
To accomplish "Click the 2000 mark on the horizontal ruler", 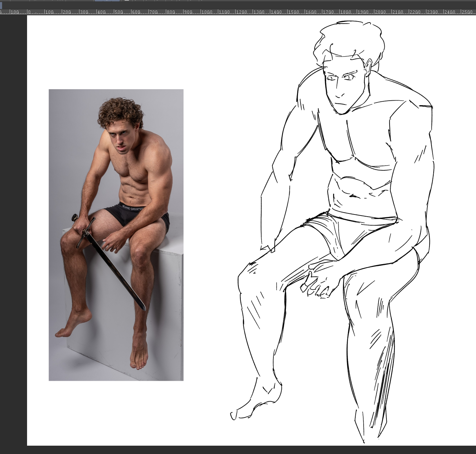I will point(382,12).
